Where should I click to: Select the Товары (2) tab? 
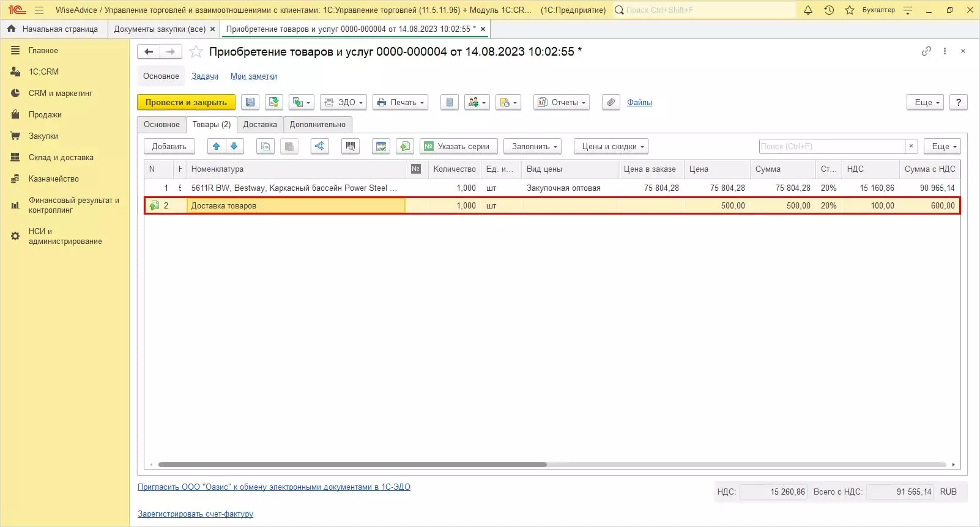tap(212, 124)
